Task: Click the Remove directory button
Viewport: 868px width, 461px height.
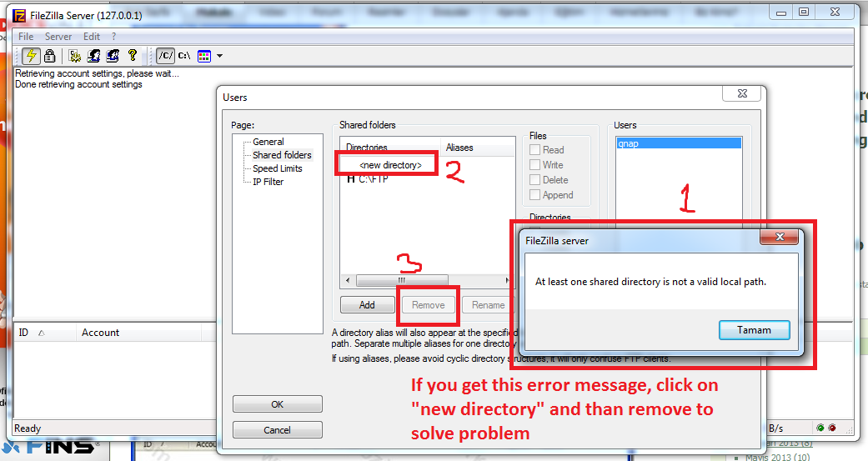Action: coord(428,305)
